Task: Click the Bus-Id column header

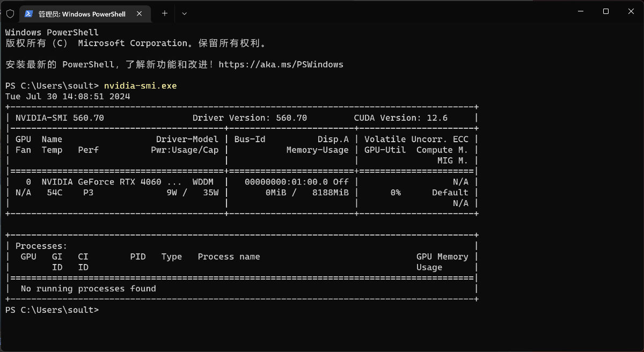Action: 250,139
